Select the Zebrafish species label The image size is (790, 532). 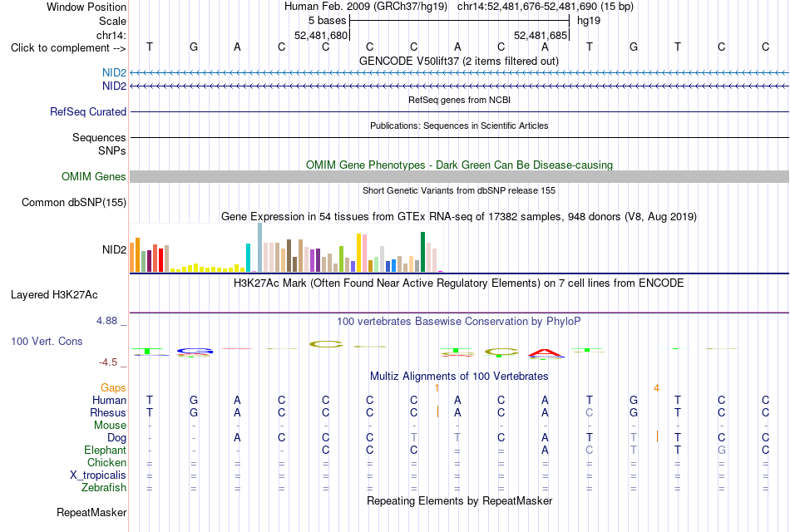[104, 488]
